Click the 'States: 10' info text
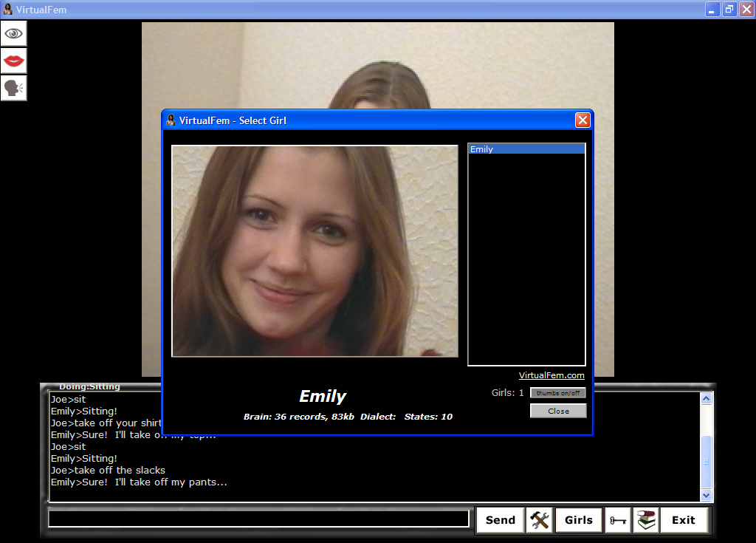Image resolution: width=756 pixels, height=543 pixels. 428,417
